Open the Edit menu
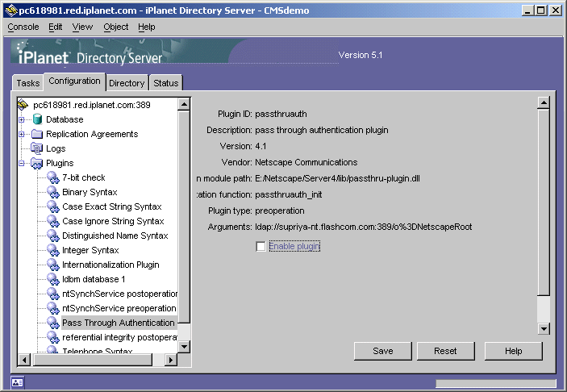This screenshot has height=392, width=567. pos(56,27)
